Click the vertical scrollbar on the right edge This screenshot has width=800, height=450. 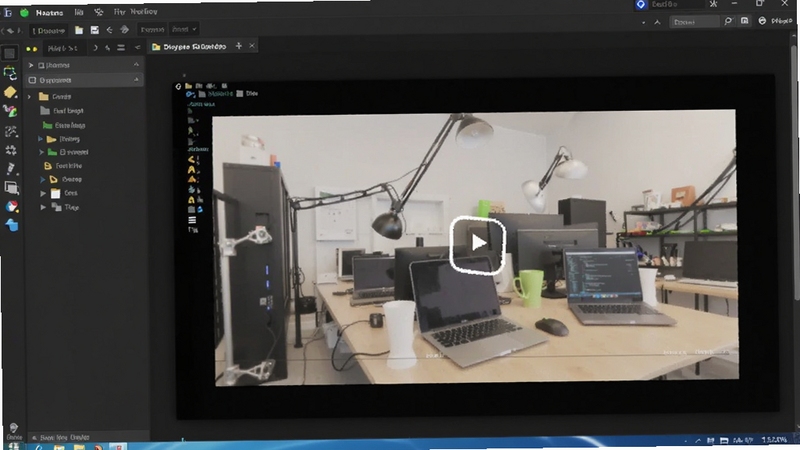click(x=796, y=168)
